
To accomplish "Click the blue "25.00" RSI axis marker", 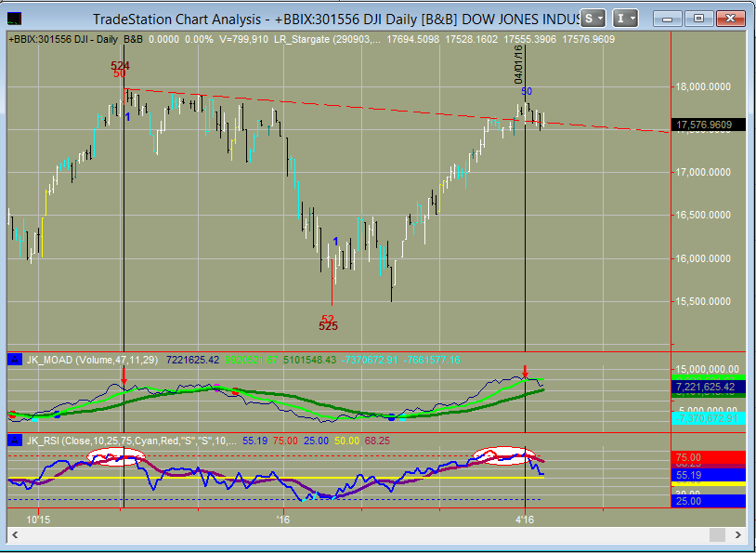I will pos(709,501).
